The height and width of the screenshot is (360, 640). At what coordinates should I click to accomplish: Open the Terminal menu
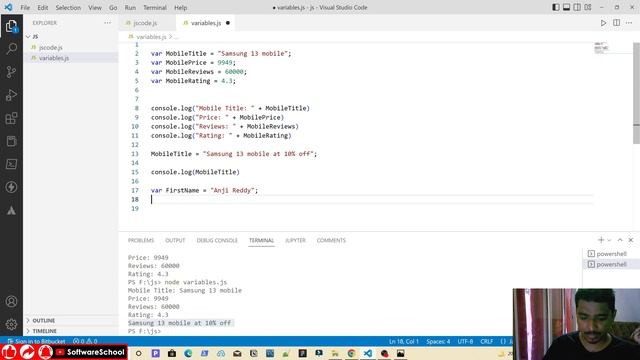pos(155,7)
